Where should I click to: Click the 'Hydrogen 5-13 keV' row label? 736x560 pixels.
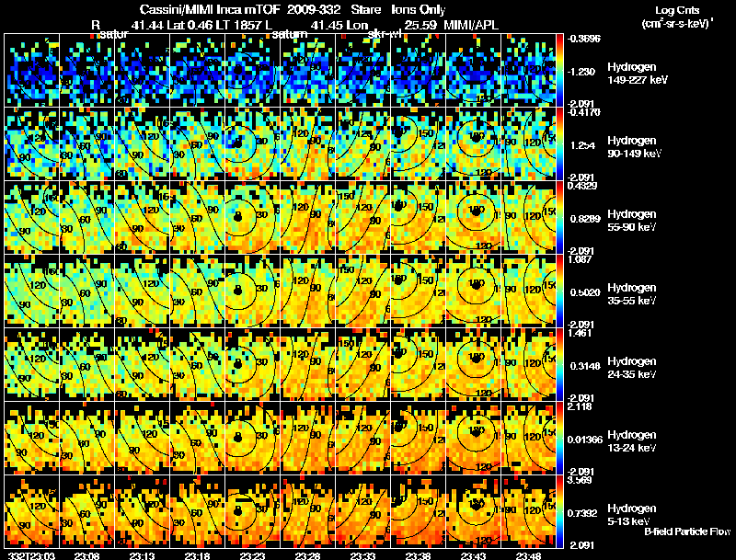(x=632, y=515)
